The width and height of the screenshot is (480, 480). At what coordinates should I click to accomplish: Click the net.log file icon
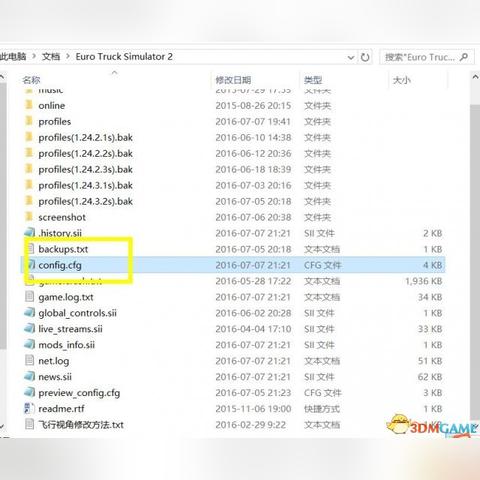tap(30, 360)
